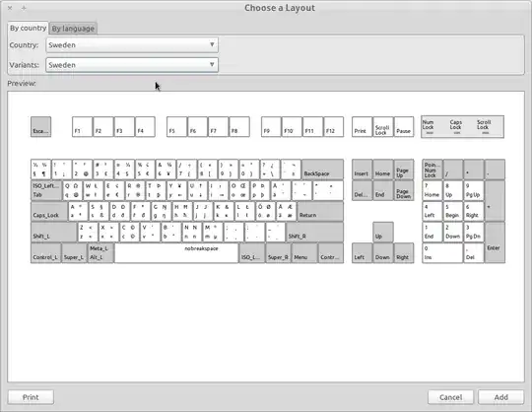Image resolution: width=532 pixels, height=412 pixels.
Task: Click the F5 key in the preview
Action: (x=176, y=127)
